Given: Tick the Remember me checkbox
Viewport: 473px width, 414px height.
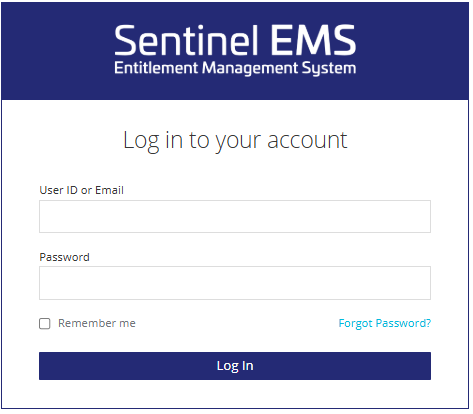Looking at the screenshot, I should pos(45,323).
